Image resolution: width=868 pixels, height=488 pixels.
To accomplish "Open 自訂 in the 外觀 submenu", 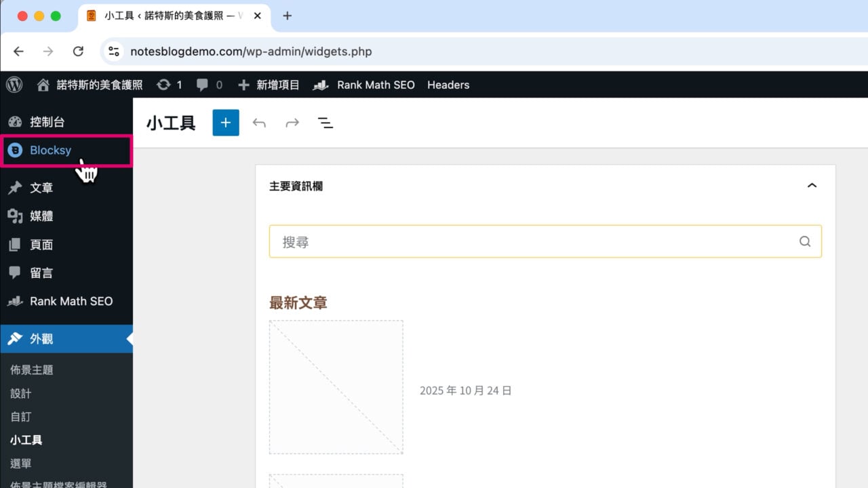I will pyautogui.click(x=20, y=416).
